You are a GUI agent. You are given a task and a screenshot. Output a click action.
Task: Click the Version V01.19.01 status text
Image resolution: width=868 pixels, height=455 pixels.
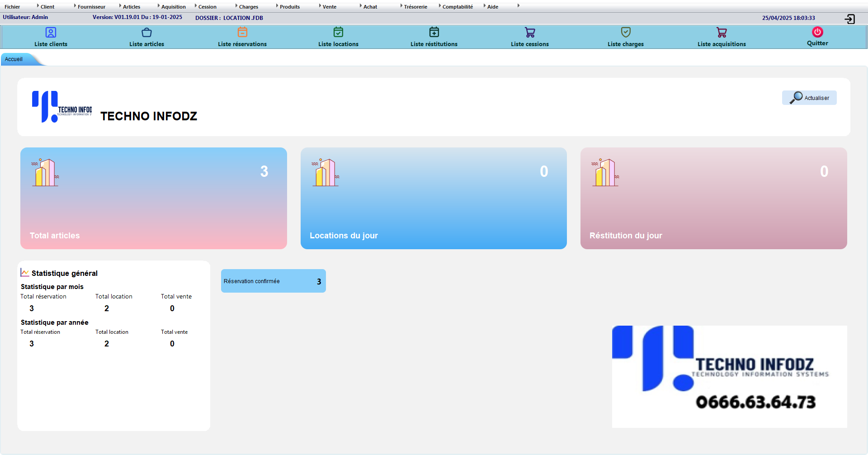pos(137,17)
